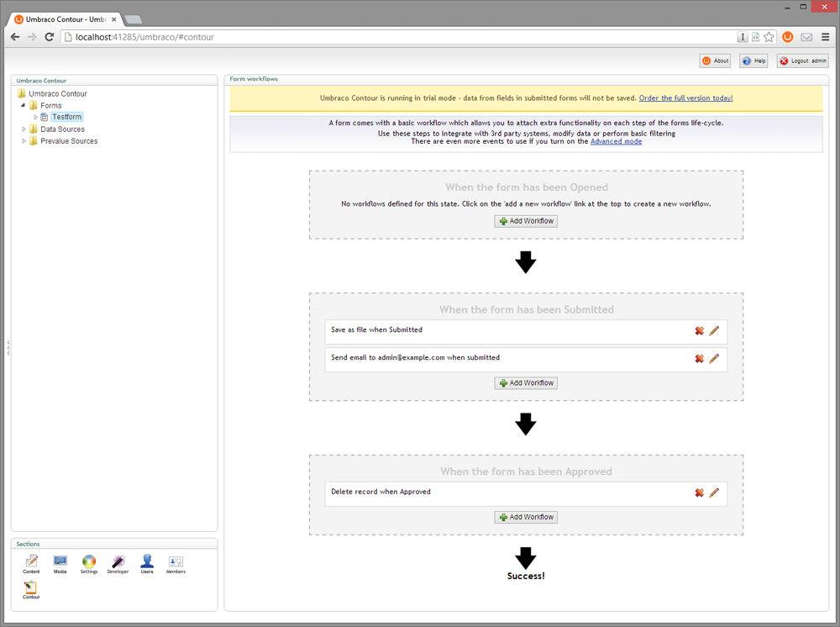The height and width of the screenshot is (627, 840).
Task: Follow the 'Order the full version today!' link
Action: click(685, 98)
